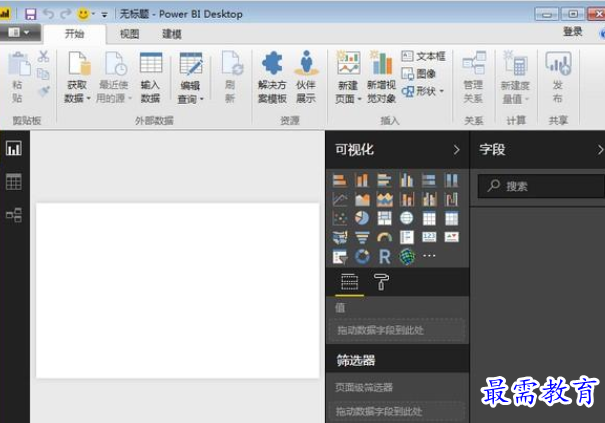605x423 pixels.
Task: Select the 100% stacked column chart visual
Action: coord(451,180)
